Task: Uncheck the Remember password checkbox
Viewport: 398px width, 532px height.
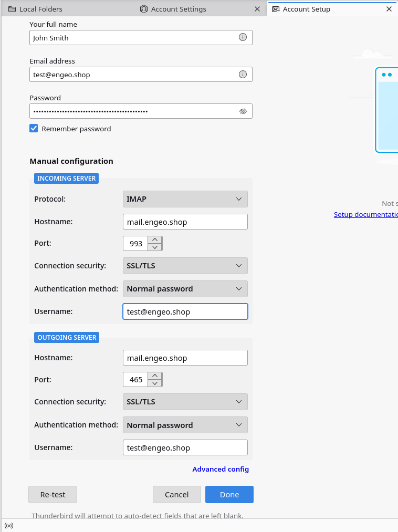Action: (x=34, y=129)
